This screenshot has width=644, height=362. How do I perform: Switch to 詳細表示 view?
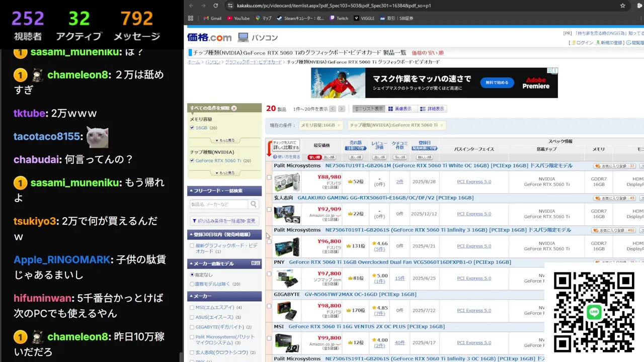[432, 109]
